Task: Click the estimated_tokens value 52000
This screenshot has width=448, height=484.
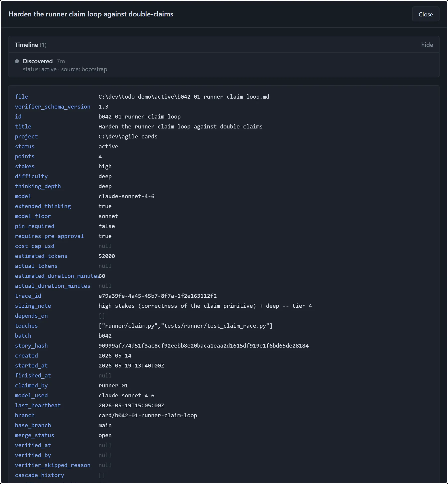Action: click(107, 256)
